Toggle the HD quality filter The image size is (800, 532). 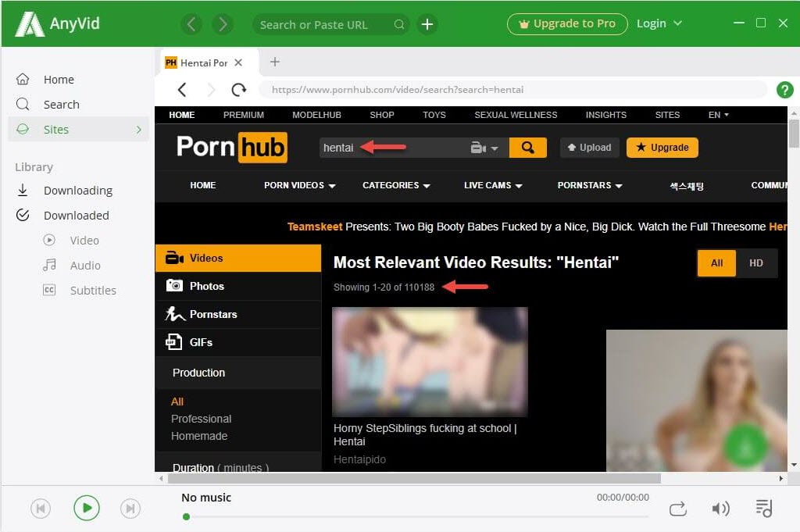(756, 263)
